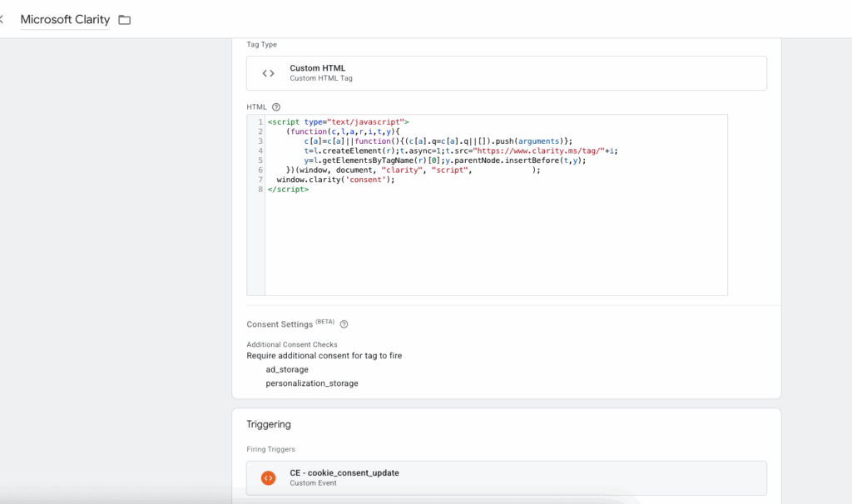Open the Custom HTML tag type selector
The height and width of the screenshot is (504, 852).
tap(506, 73)
